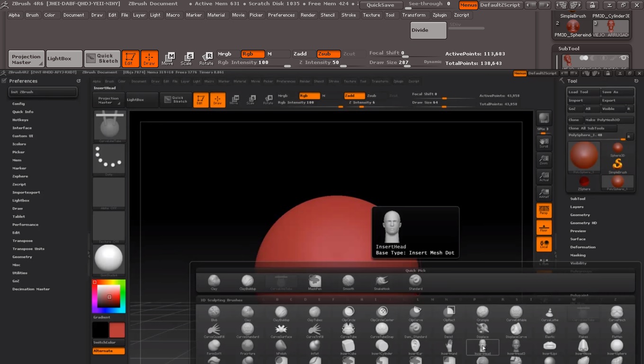Pick the ClipRect brush

449,314
